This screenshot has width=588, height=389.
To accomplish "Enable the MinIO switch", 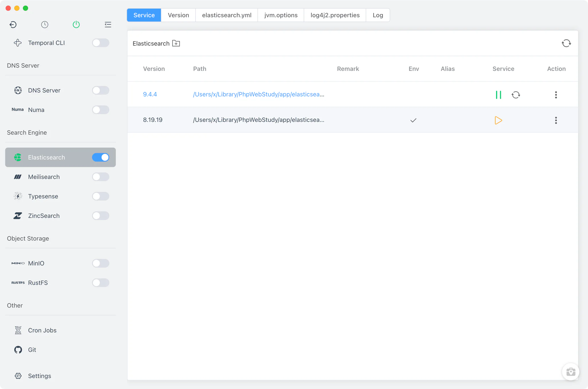I will [x=100, y=263].
